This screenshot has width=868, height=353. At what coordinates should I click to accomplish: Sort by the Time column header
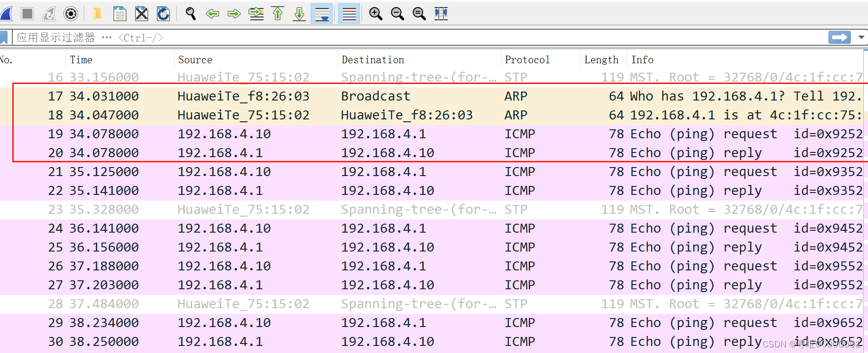(120, 60)
